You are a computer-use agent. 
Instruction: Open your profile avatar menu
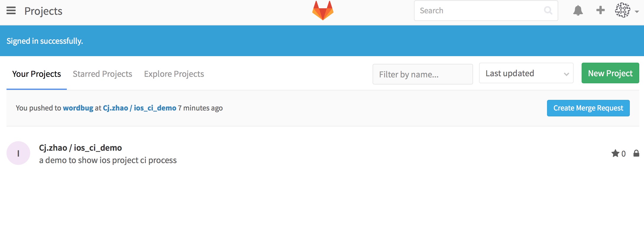622,10
